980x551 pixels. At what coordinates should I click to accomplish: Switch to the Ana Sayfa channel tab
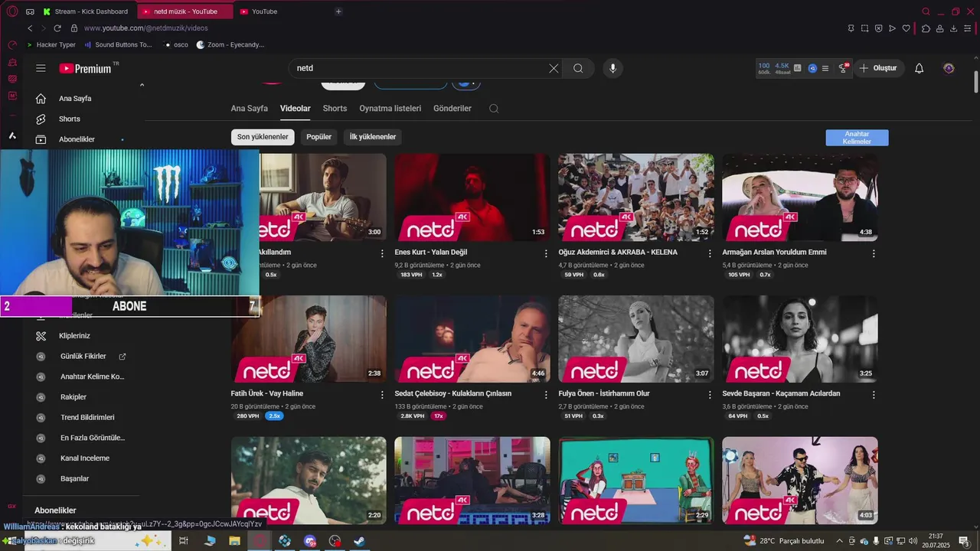coord(250,109)
